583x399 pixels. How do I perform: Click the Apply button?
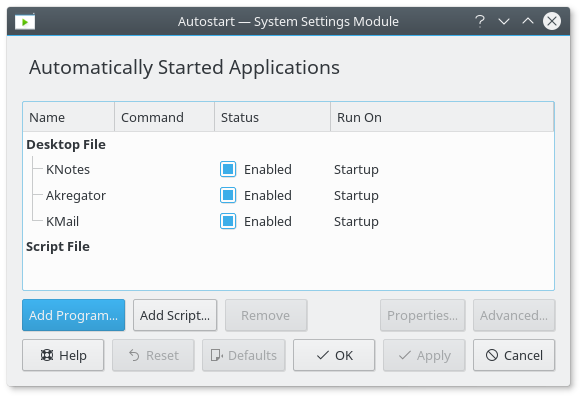click(424, 355)
